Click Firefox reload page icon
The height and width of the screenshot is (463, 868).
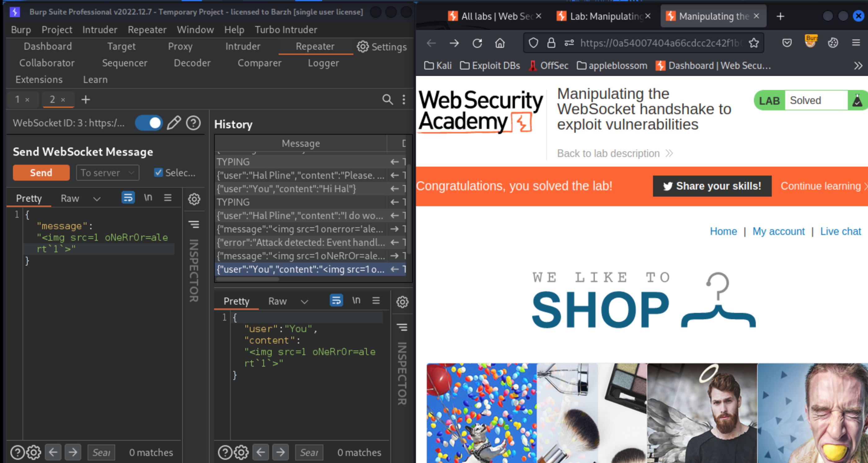coord(477,43)
